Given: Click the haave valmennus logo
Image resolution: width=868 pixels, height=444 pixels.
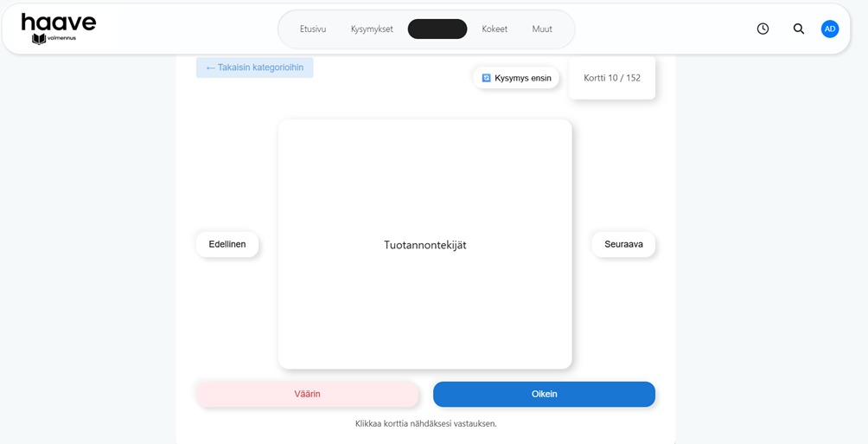Looking at the screenshot, I should click(58, 29).
